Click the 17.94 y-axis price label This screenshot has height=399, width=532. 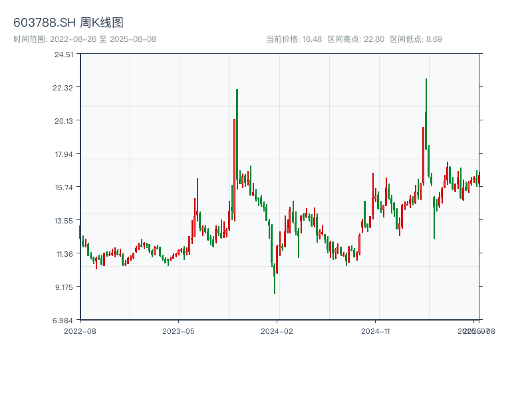[64, 154]
